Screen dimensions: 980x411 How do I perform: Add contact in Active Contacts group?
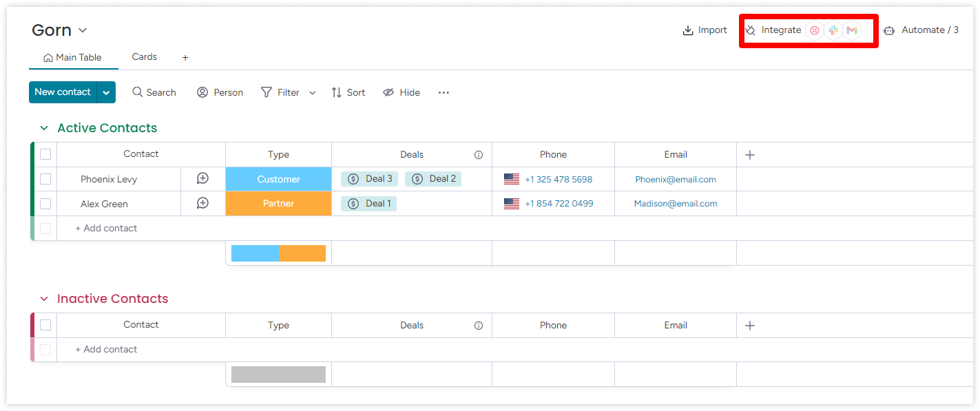click(x=106, y=228)
